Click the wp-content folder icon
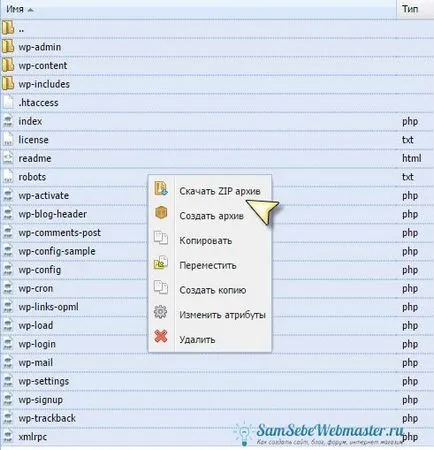 (8, 65)
